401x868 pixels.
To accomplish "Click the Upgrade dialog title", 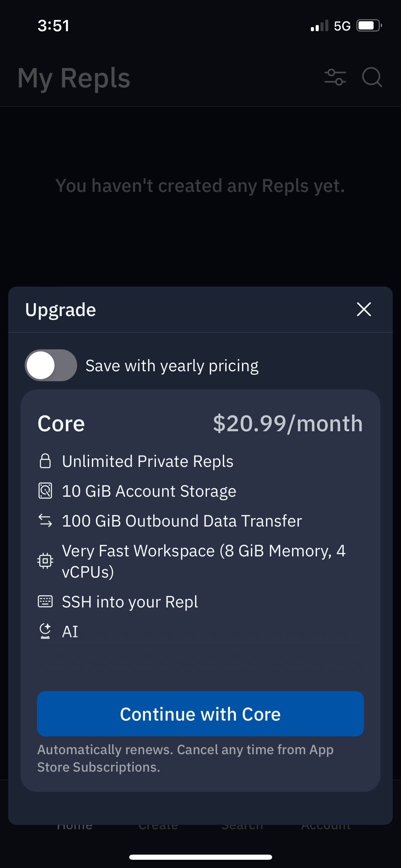I will [61, 310].
